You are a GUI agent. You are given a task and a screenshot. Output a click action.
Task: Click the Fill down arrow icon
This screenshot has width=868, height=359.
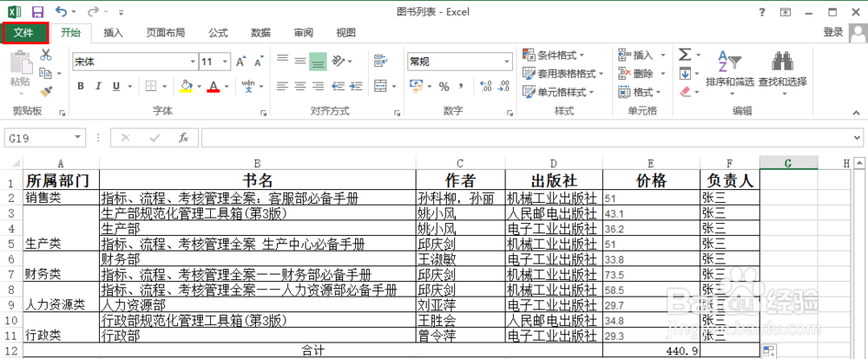click(x=686, y=73)
